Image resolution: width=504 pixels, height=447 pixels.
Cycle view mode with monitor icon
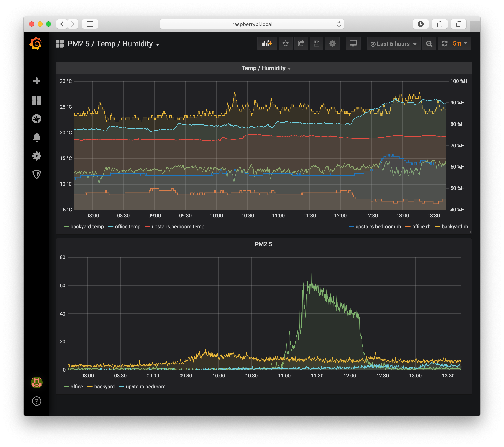(x=353, y=44)
